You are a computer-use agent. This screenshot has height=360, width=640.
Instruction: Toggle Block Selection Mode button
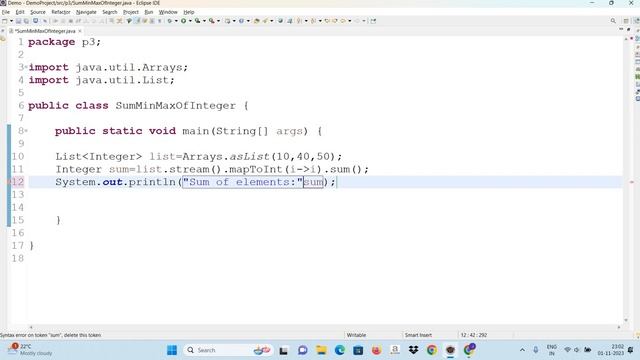pos(152,21)
